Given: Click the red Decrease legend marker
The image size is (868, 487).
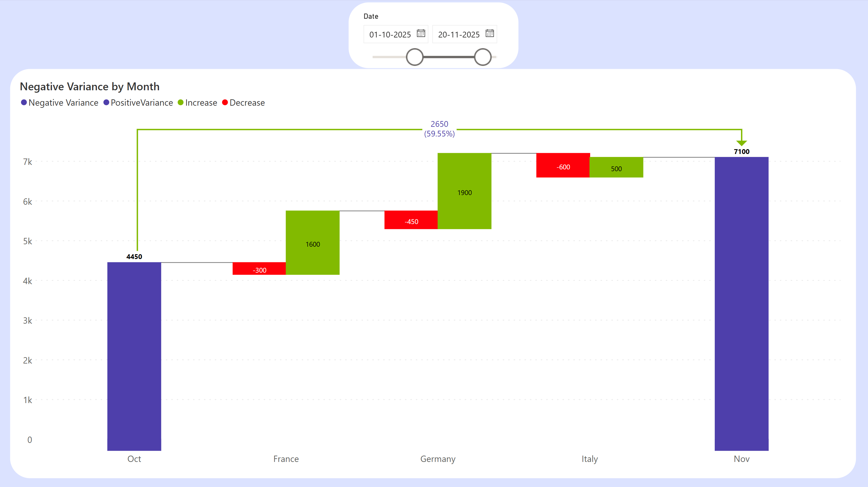Looking at the screenshot, I should pyautogui.click(x=225, y=103).
